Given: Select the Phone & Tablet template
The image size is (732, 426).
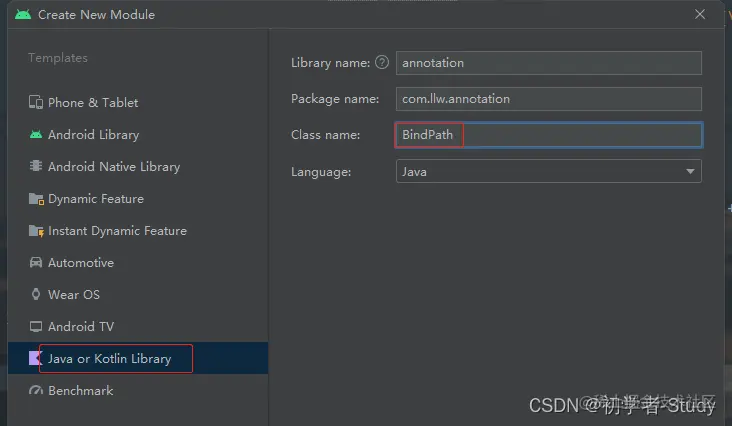Looking at the screenshot, I should [138, 103].
